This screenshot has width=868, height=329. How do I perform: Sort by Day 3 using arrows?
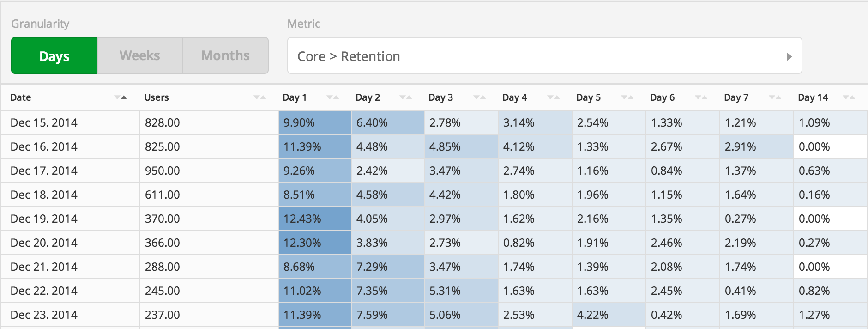(x=480, y=97)
